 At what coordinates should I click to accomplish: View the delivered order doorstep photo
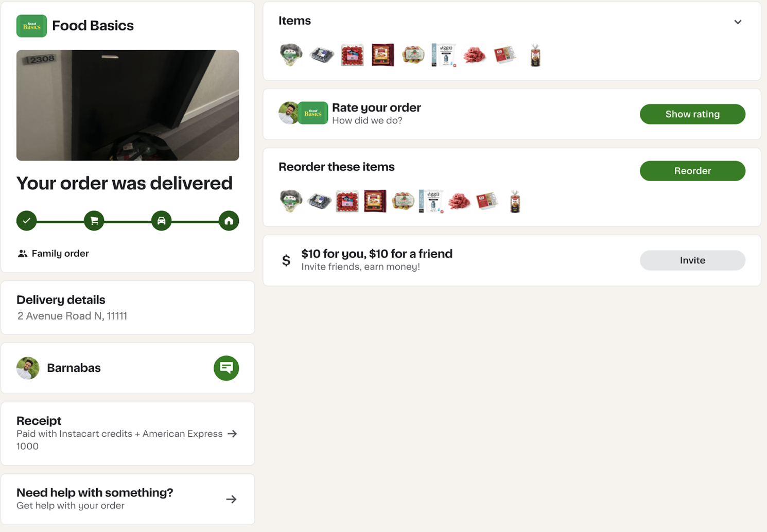[128, 105]
